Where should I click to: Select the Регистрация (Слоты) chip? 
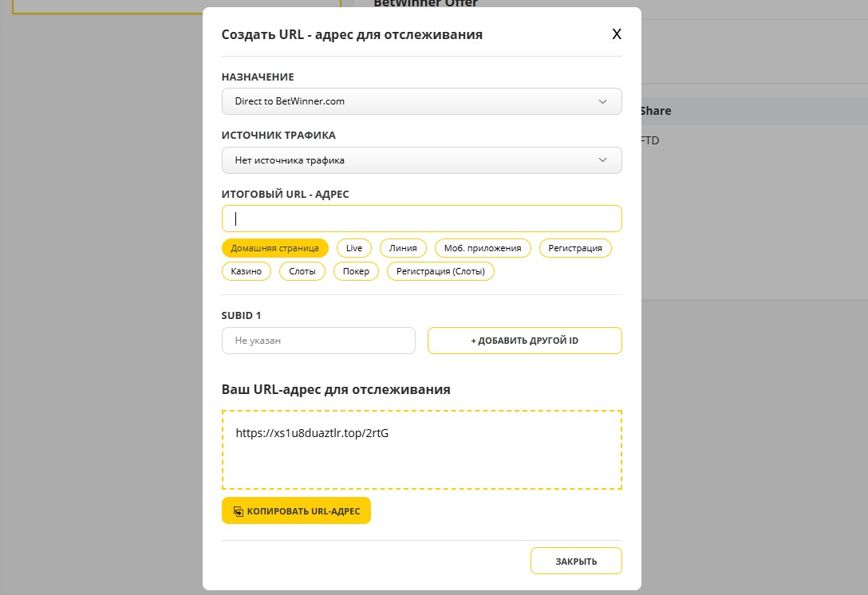click(440, 271)
